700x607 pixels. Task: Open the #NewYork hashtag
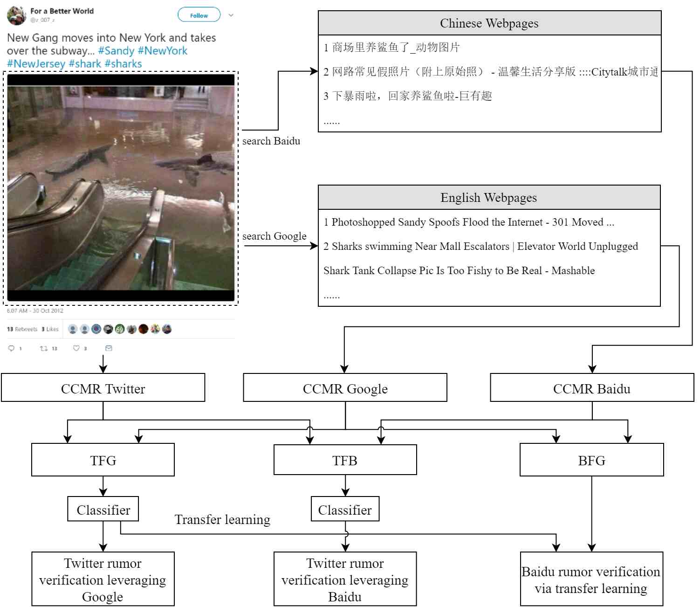[163, 51]
